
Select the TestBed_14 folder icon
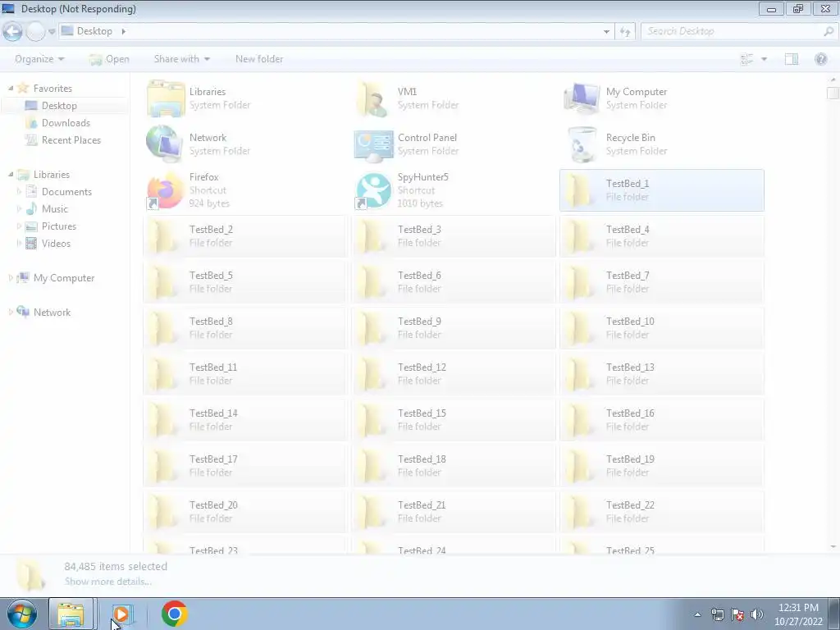click(x=163, y=420)
